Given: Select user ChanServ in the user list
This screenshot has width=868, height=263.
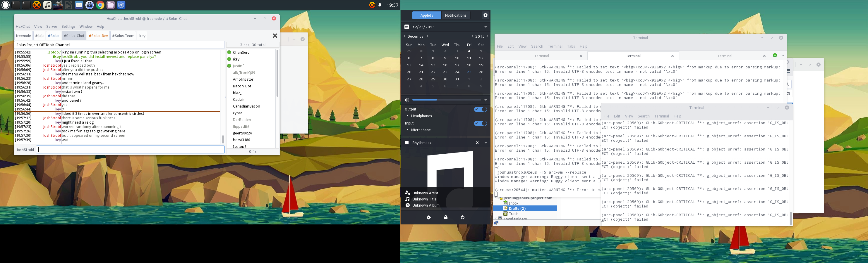Looking at the screenshot, I should click(x=241, y=53).
